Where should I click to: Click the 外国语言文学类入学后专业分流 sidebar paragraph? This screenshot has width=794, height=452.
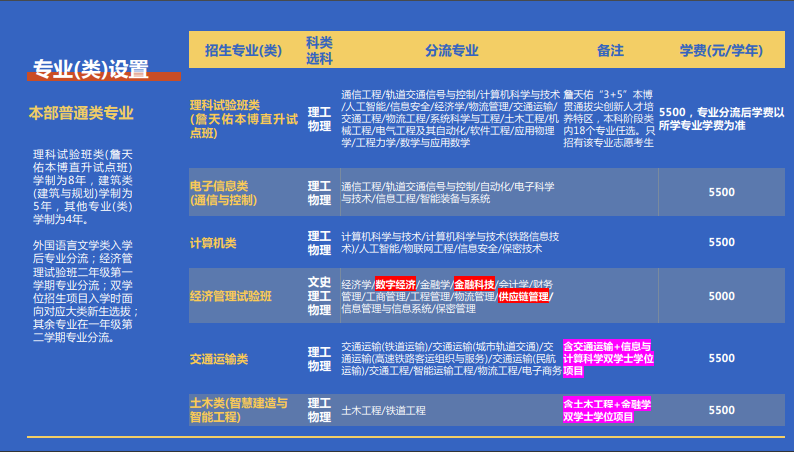(x=86, y=291)
